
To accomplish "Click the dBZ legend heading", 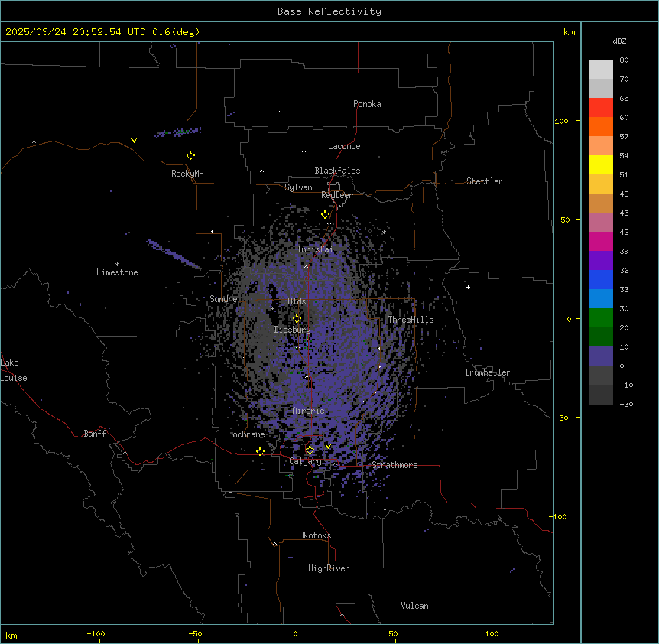I will pos(620,41).
